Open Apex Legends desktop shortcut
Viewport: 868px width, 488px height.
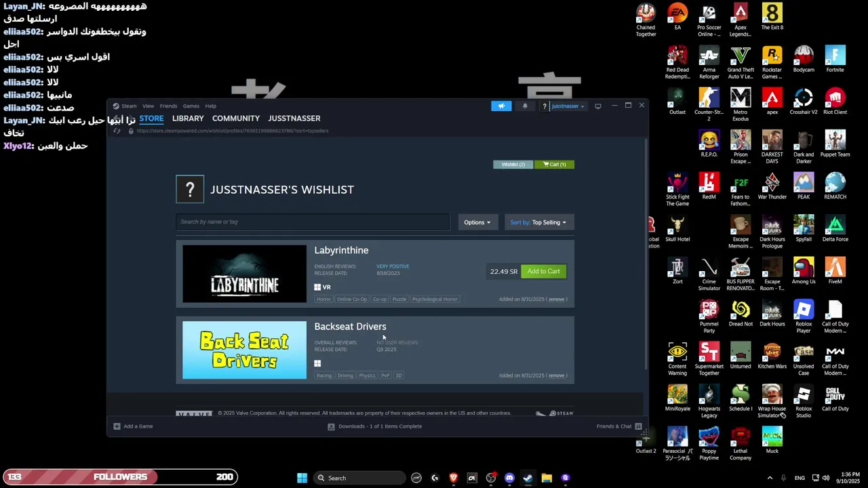(741, 20)
